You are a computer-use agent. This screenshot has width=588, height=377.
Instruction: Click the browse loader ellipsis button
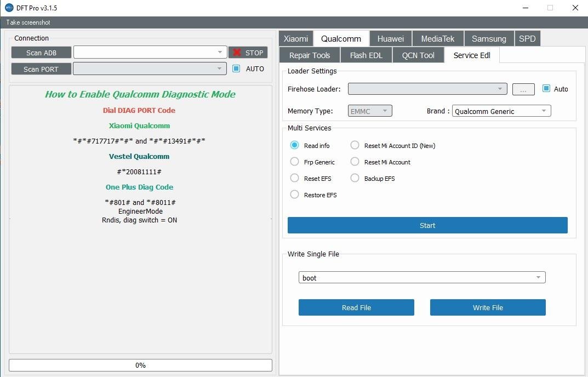[523, 89]
